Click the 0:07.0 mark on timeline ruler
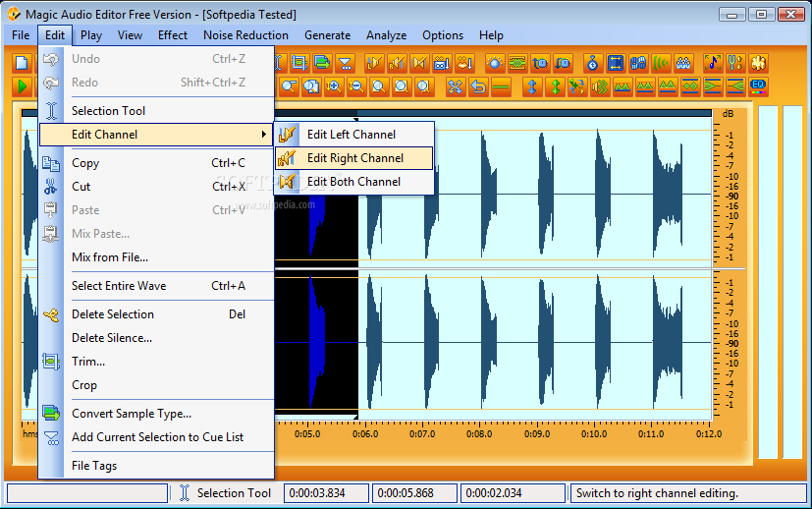Image resolution: width=812 pixels, height=509 pixels. click(x=422, y=434)
